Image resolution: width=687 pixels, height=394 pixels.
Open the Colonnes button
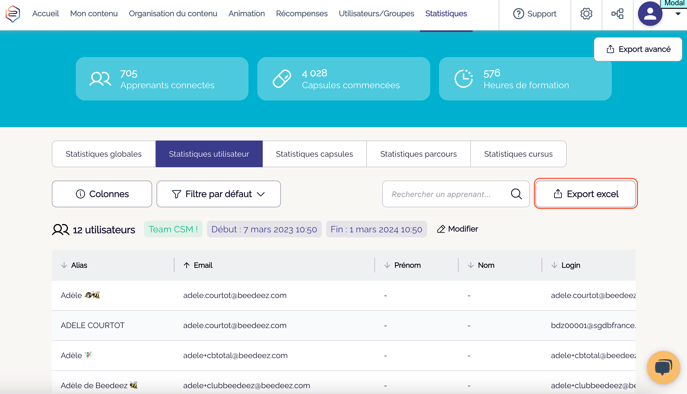(102, 194)
